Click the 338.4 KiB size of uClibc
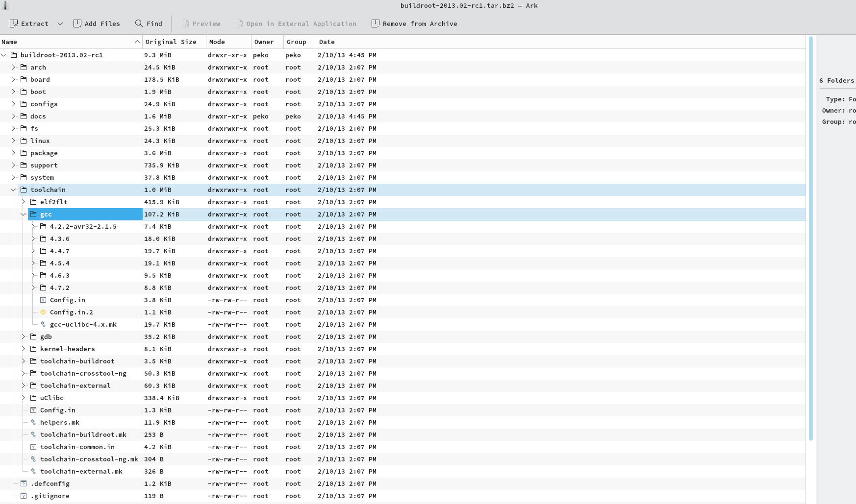 pos(162,398)
